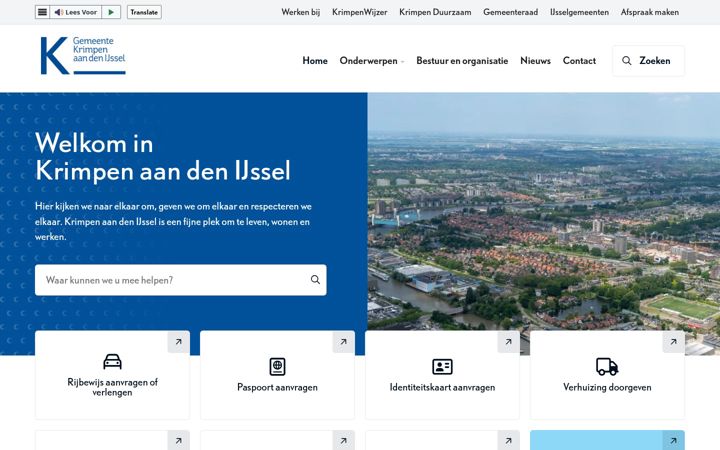Viewport: 720px width, 450px height.
Task: Click the car icon on the Rijbewijs card
Action: pyautogui.click(x=112, y=362)
